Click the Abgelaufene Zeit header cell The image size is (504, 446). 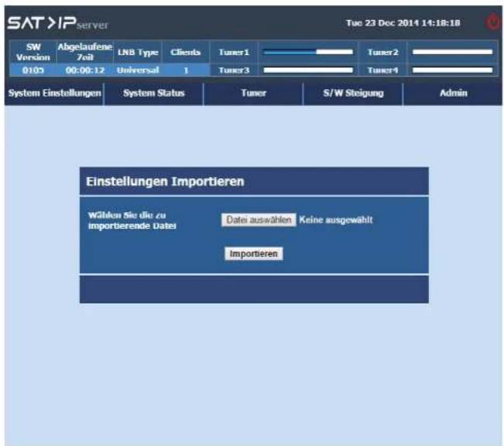[85, 52]
